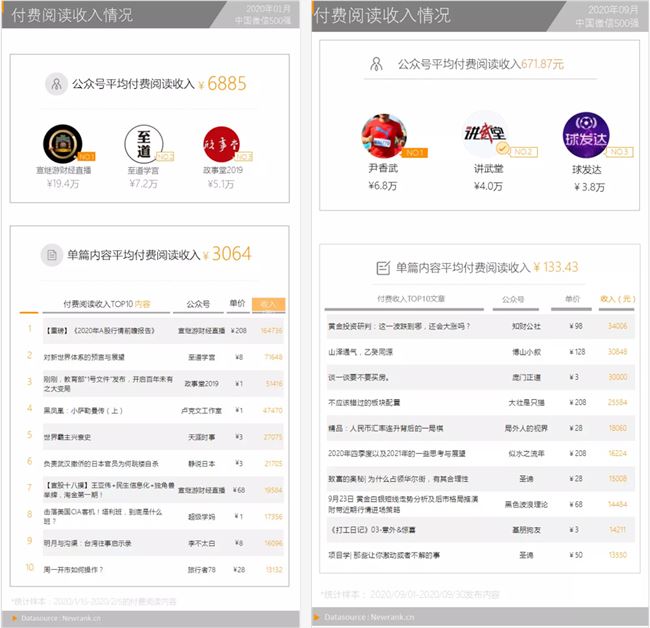Click the NO.2 badge on 讲武堂 avatar
650x628 pixels.
click(523, 152)
